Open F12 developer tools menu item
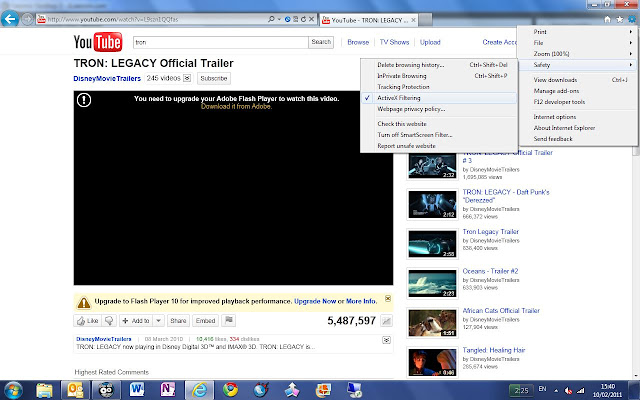Screen dimensions: 640x400 (578, 102)
